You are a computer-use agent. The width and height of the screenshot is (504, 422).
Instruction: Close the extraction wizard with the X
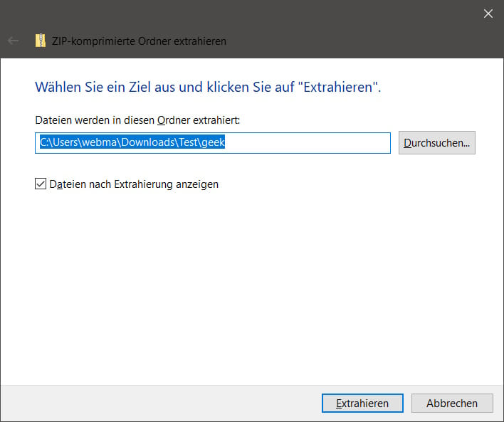[x=488, y=14]
